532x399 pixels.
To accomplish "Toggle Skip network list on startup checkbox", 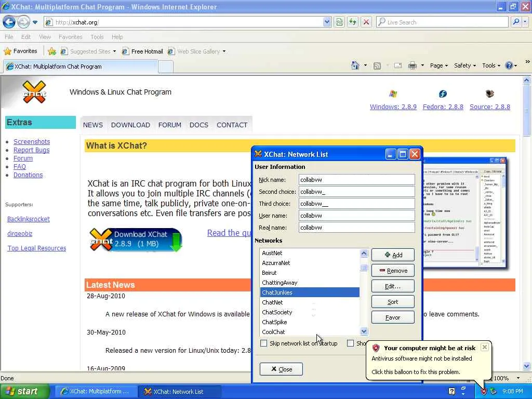I will (263, 343).
